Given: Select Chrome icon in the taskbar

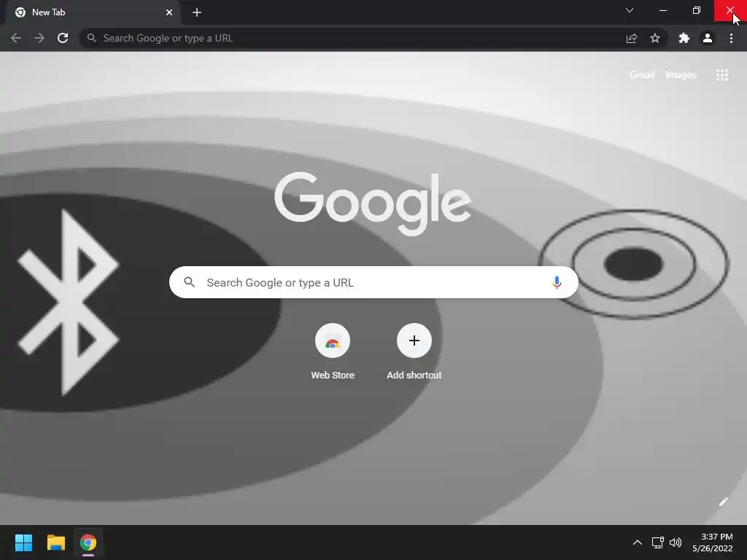Looking at the screenshot, I should click(x=88, y=542).
